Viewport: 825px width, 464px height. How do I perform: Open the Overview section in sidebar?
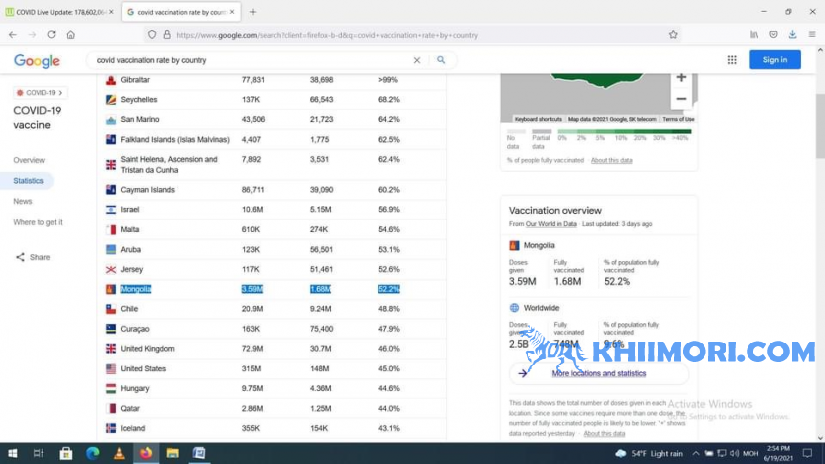pyautogui.click(x=29, y=160)
